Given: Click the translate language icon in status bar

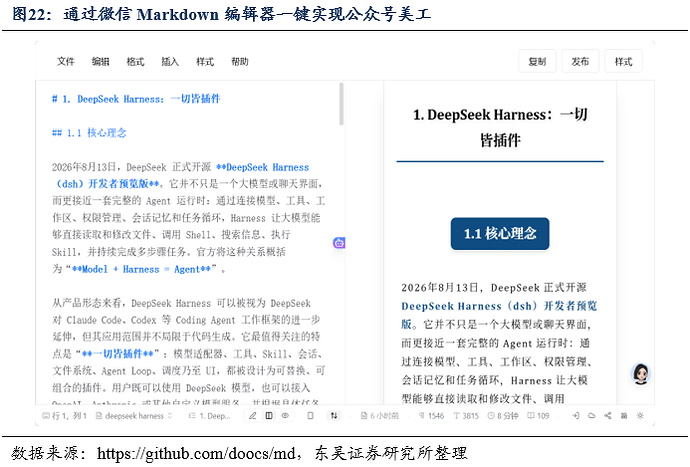Looking at the screenshot, I should coord(624,416).
